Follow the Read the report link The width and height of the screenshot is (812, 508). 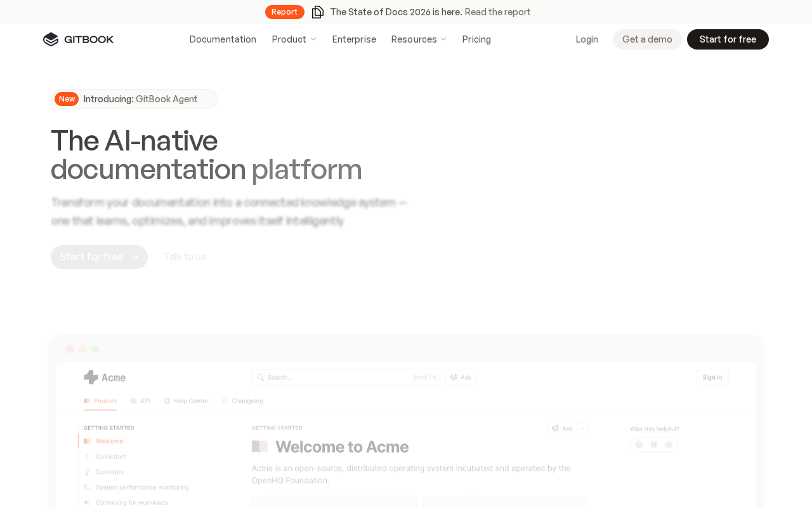click(x=497, y=12)
